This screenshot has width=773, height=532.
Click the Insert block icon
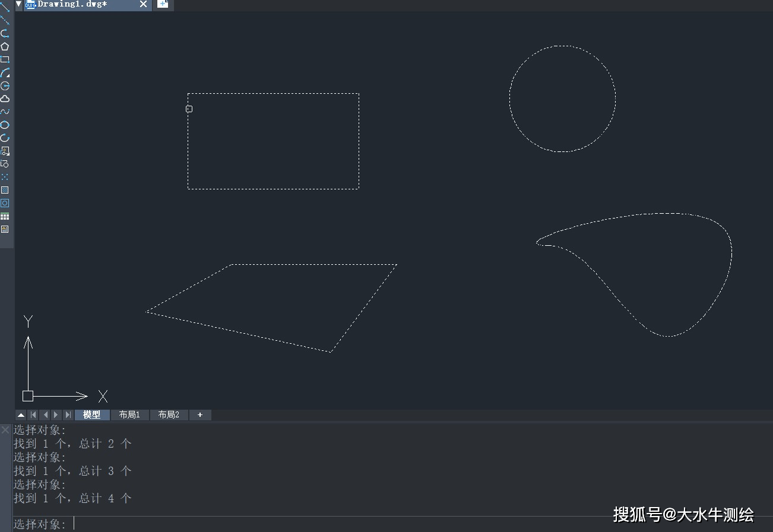[5, 151]
